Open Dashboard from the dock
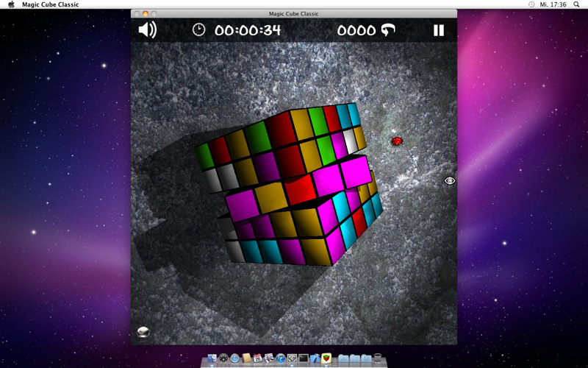588x368 pixels. point(223,358)
